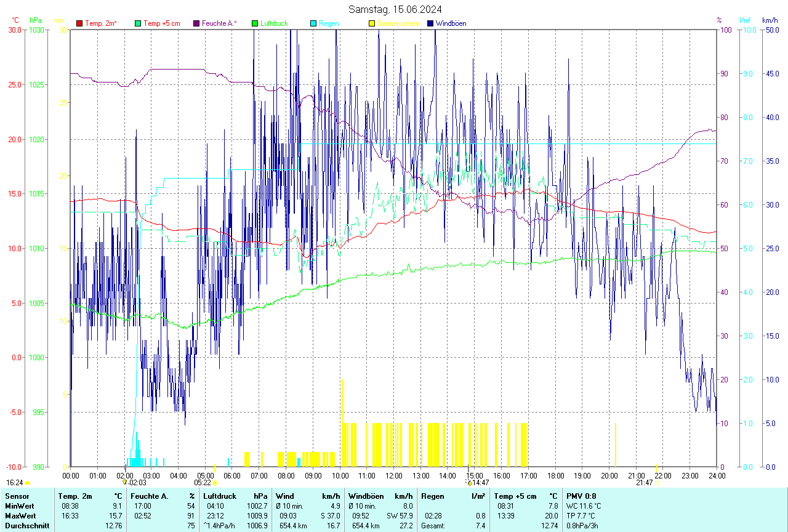Click the max Temp +5 cm value '20.0'
This screenshot has width=788, height=532.
click(550, 516)
